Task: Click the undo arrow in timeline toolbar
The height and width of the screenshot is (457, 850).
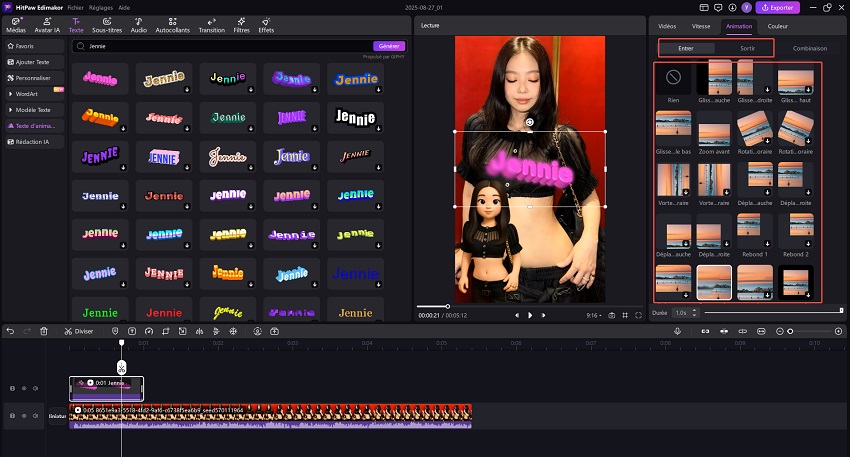Action: [x=11, y=331]
